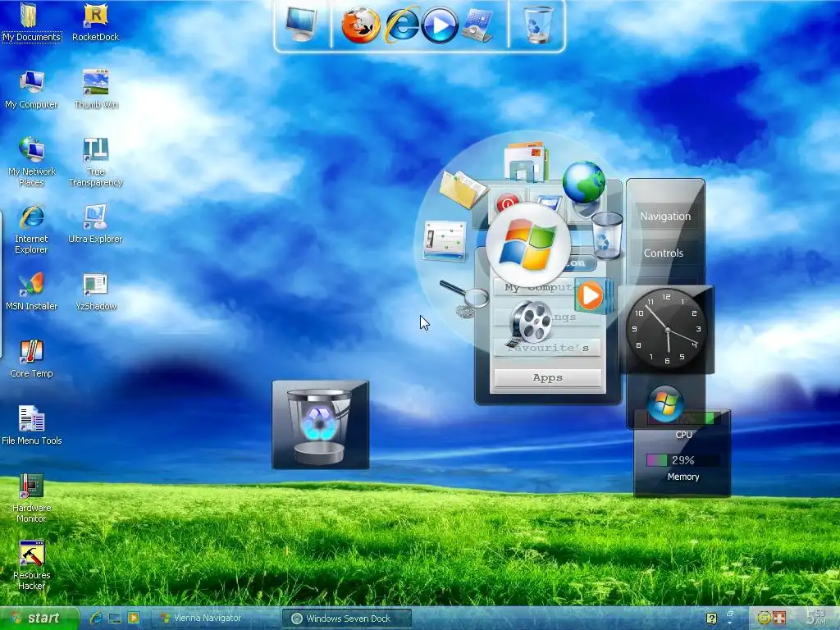Open Recycle Bin in top dock
Image resolution: width=840 pixels, height=630 pixels.
coord(538,25)
